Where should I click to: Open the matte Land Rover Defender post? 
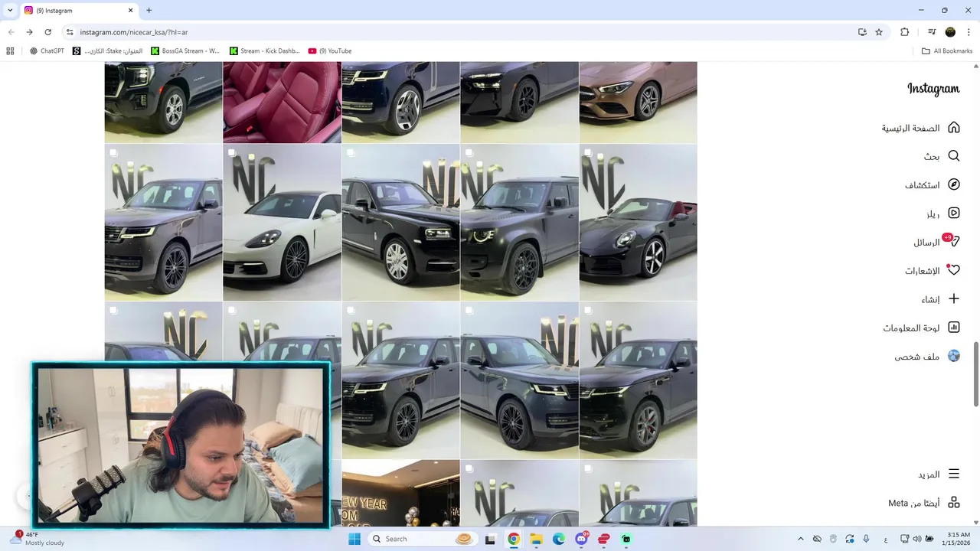519,223
